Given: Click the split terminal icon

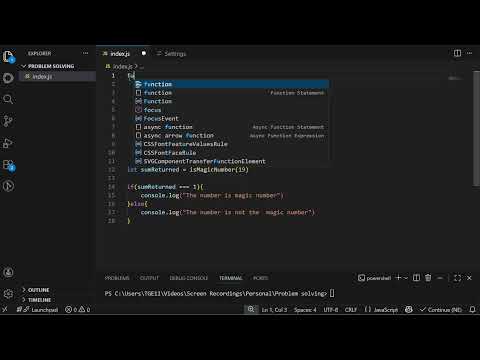Looking at the screenshot, I should [416, 278].
